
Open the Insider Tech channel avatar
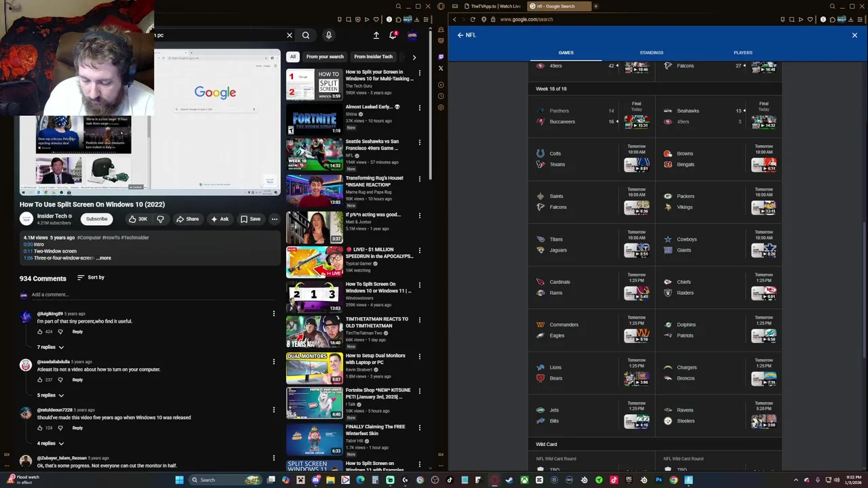(26, 218)
